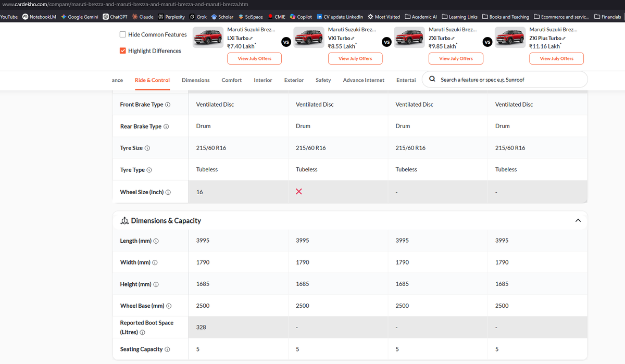Open the Ecommerce and services bookmarks folder

[x=561, y=17]
